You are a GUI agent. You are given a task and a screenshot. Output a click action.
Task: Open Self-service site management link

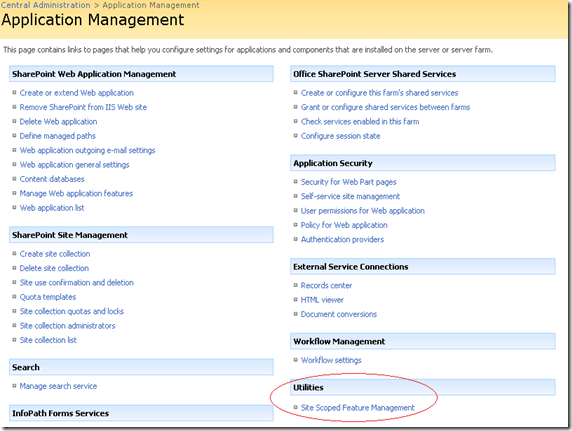[350, 196]
